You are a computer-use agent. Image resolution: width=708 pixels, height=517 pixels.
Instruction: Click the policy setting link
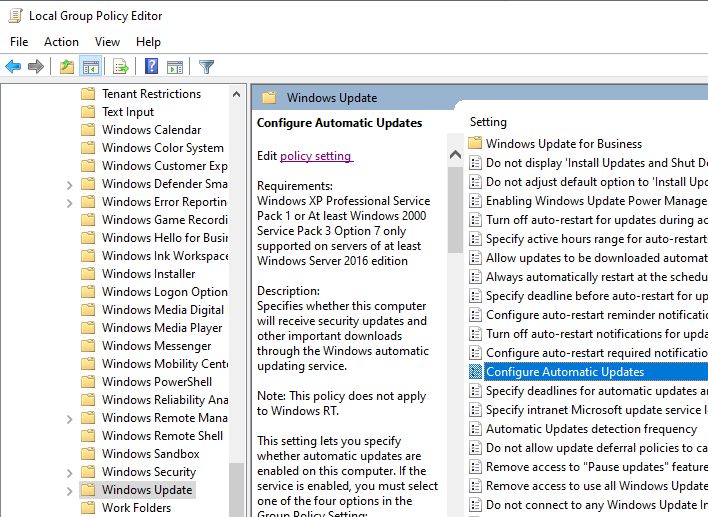coord(316,156)
